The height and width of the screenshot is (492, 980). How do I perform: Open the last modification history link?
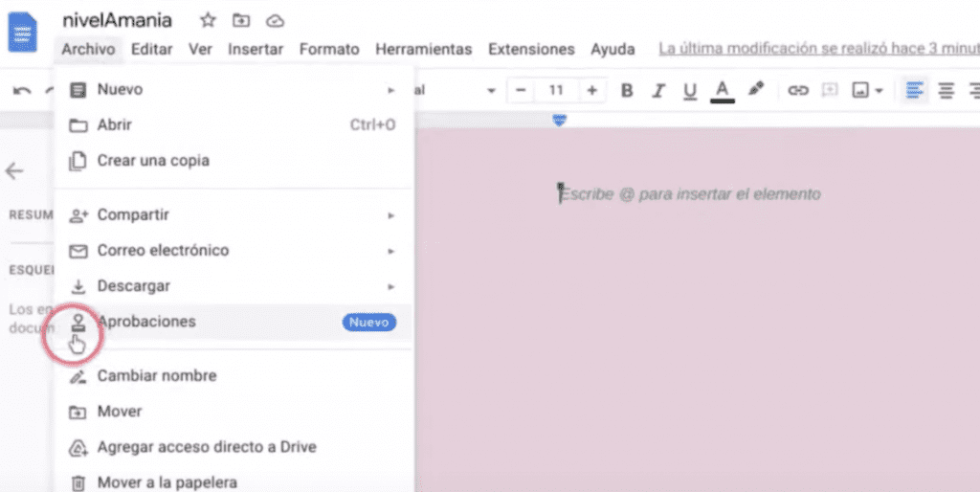[818, 49]
